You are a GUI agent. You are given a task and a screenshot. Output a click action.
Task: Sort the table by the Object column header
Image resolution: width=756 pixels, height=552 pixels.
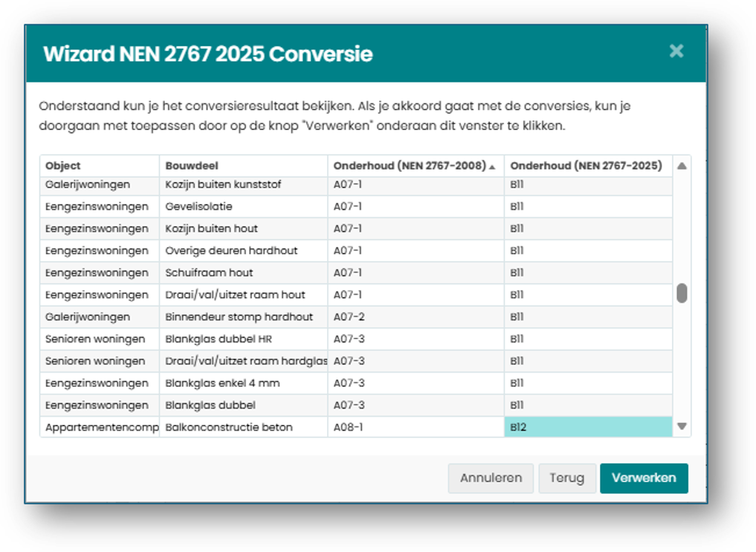point(100,165)
